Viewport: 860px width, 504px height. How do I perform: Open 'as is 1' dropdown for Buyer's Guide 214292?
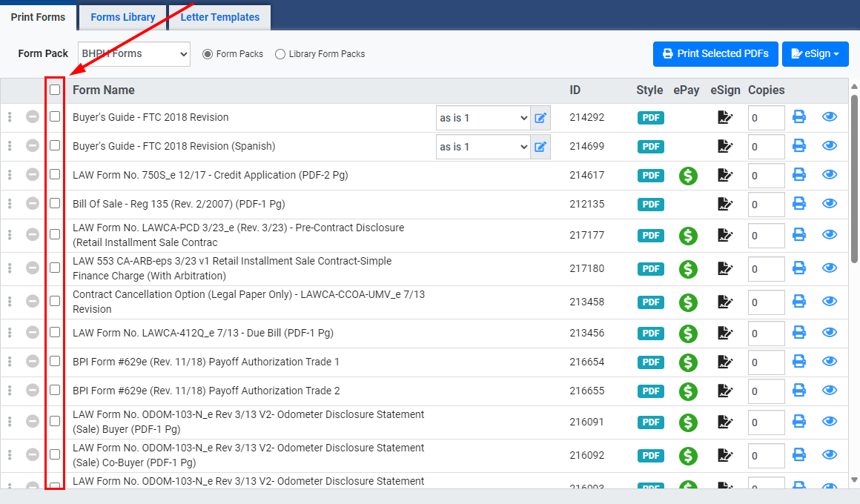point(483,118)
